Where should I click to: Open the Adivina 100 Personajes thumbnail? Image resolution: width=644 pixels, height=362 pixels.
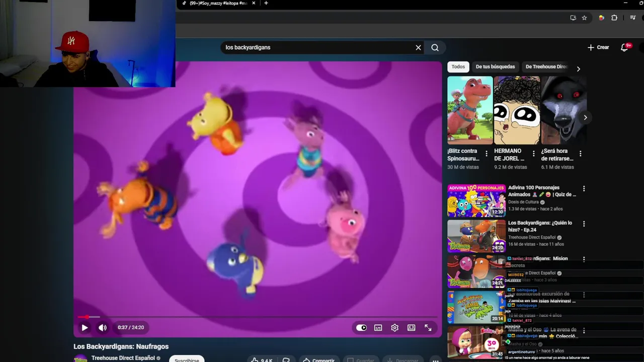point(476,201)
